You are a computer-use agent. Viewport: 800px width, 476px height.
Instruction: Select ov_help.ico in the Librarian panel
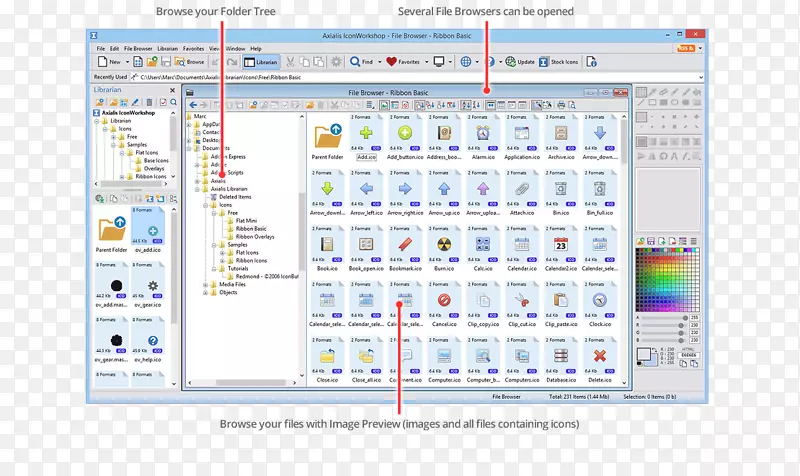[148, 340]
